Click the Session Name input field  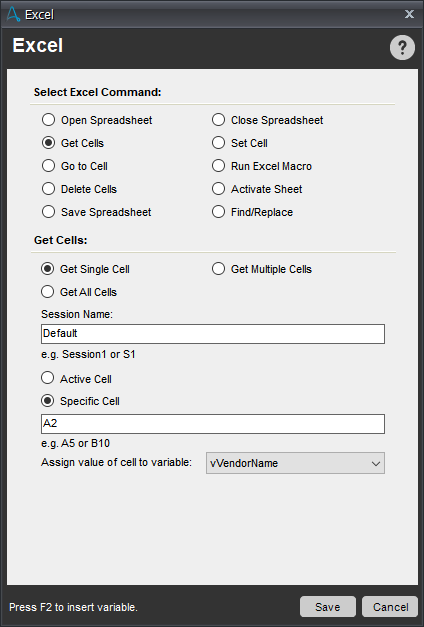[213, 334]
